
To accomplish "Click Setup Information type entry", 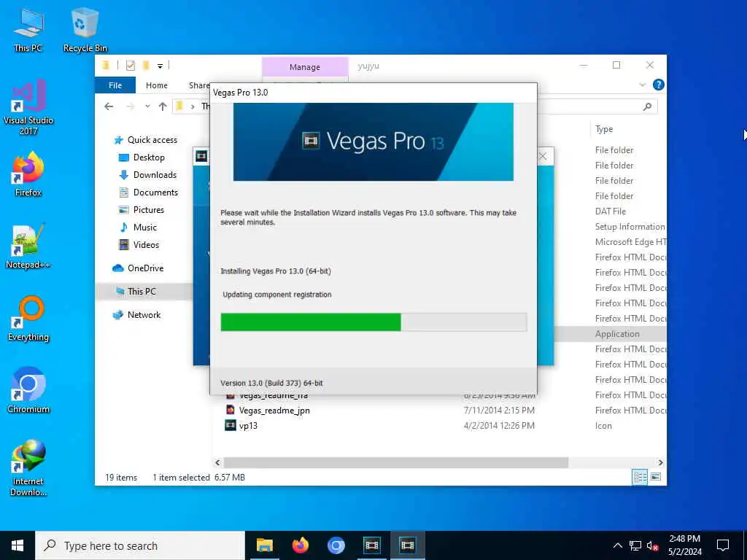I will (x=630, y=227).
